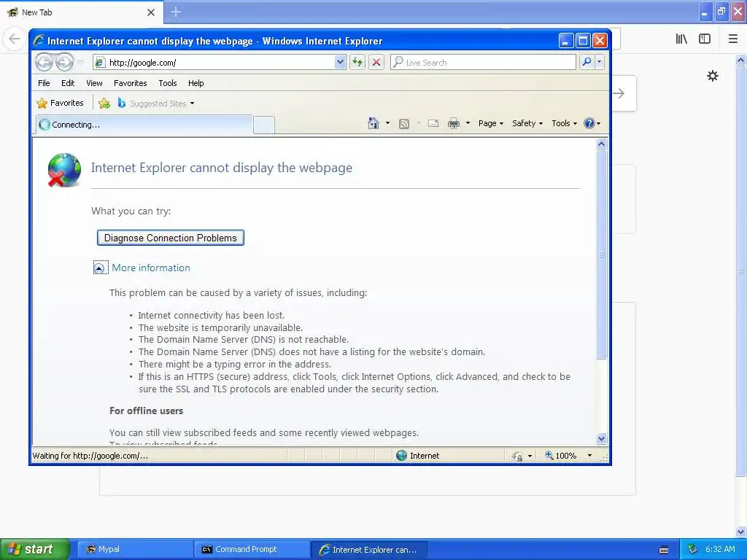Click in the Live Search box
747x560 pixels.
[x=483, y=63]
